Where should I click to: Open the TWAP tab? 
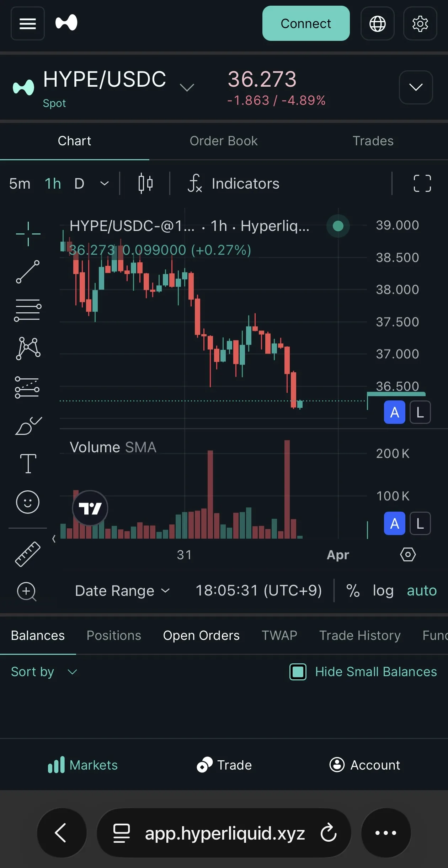(279, 635)
